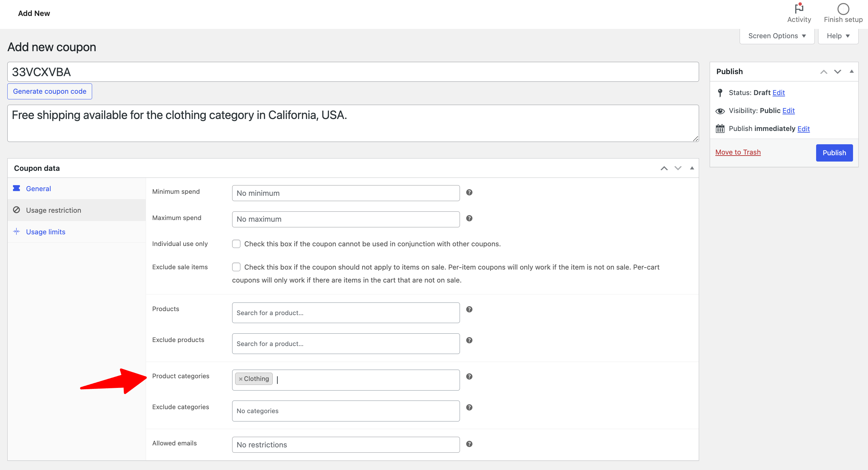
Task: Edit the Public visibility
Action: pos(788,110)
